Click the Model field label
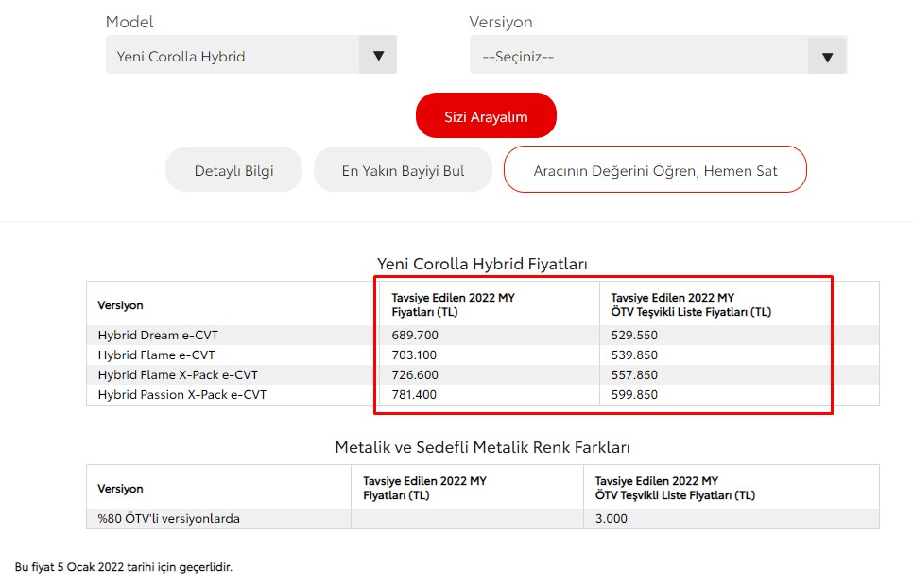This screenshot has height=588, width=913. (x=129, y=22)
